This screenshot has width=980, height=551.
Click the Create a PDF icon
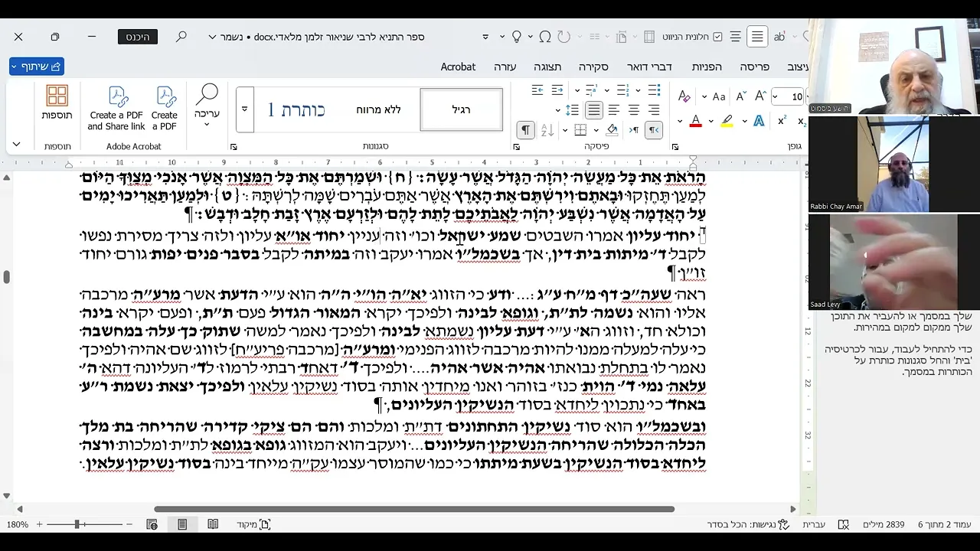[x=165, y=109]
